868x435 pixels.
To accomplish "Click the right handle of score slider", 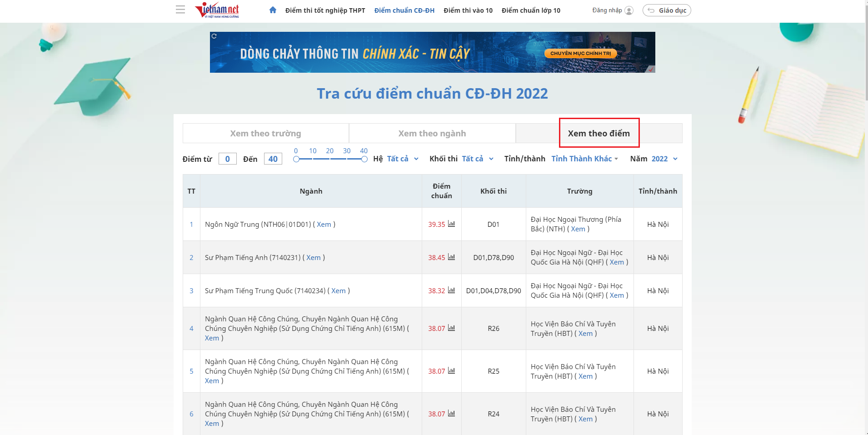I will pyautogui.click(x=364, y=159).
